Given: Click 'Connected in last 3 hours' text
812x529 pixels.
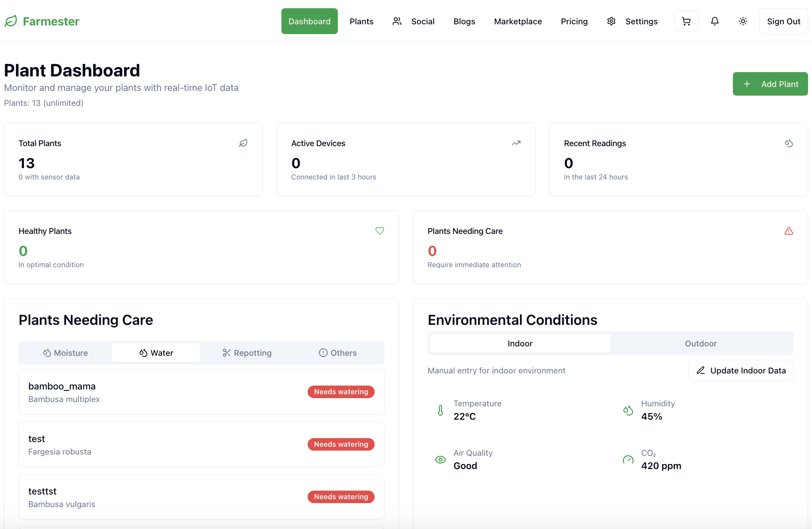Looking at the screenshot, I should tap(333, 177).
